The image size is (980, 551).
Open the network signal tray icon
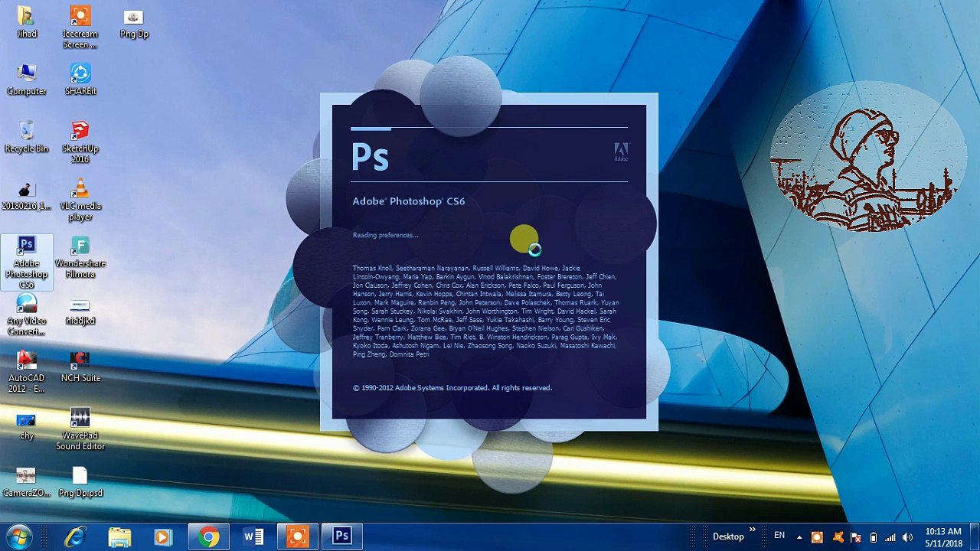click(890, 537)
